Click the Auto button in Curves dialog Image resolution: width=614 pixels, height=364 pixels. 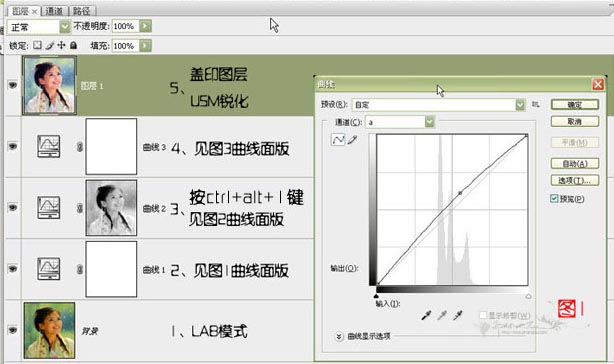point(575,163)
